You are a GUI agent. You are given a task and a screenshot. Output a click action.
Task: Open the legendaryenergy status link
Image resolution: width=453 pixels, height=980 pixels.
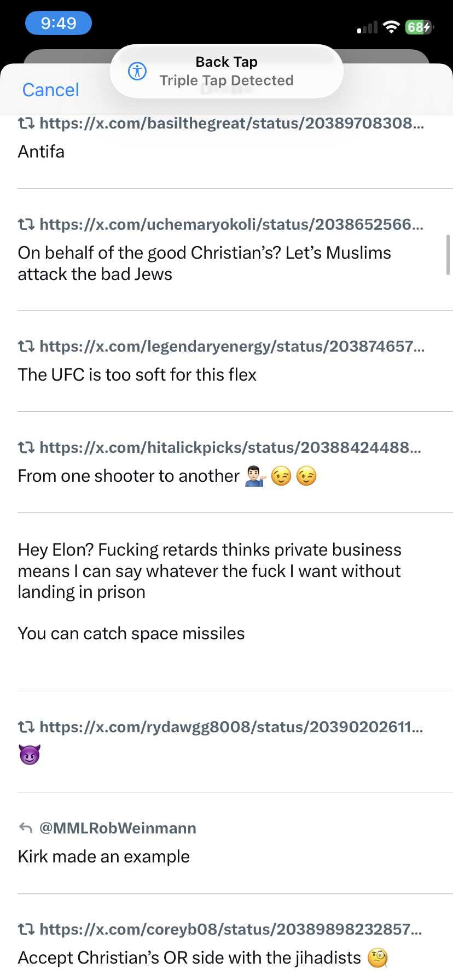pyautogui.click(x=232, y=346)
